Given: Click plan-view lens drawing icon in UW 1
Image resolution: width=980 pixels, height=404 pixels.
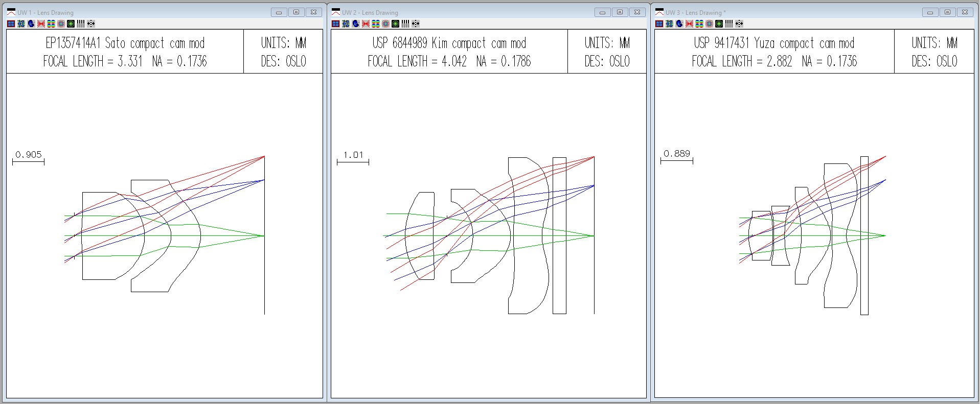Looking at the screenshot, I should click(x=21, y=23).
